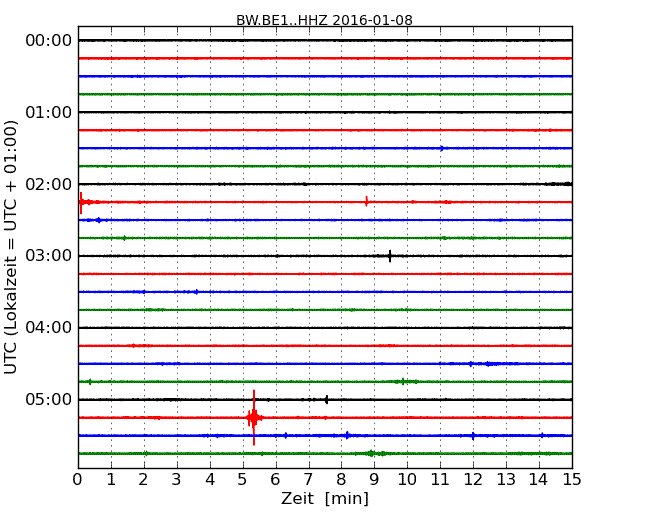Select x-axis tick label 12

pos(473,480)
